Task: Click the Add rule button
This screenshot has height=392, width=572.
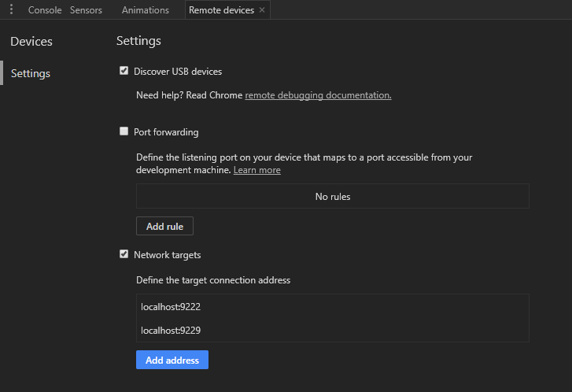Action: click(x=164, y=226)
